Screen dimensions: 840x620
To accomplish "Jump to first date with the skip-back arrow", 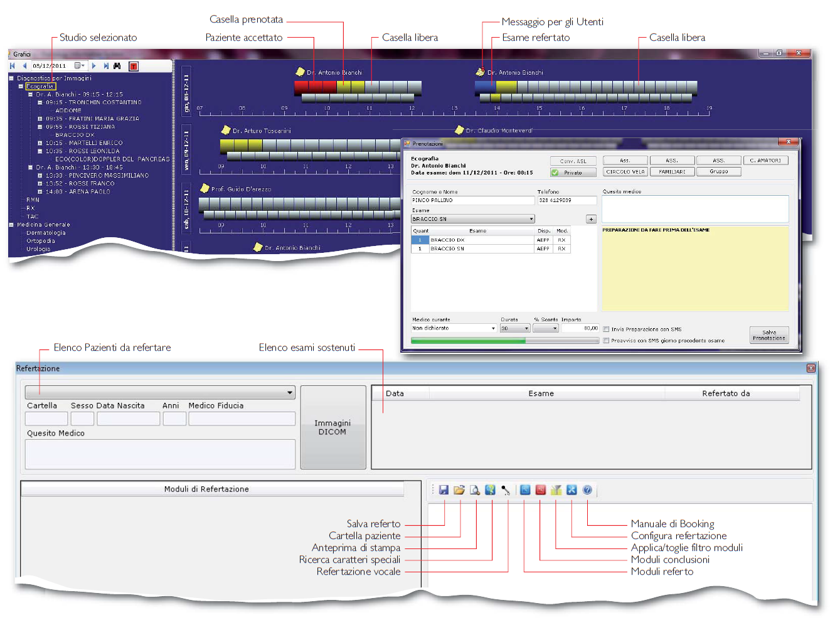I will click(x=13, y=66).
